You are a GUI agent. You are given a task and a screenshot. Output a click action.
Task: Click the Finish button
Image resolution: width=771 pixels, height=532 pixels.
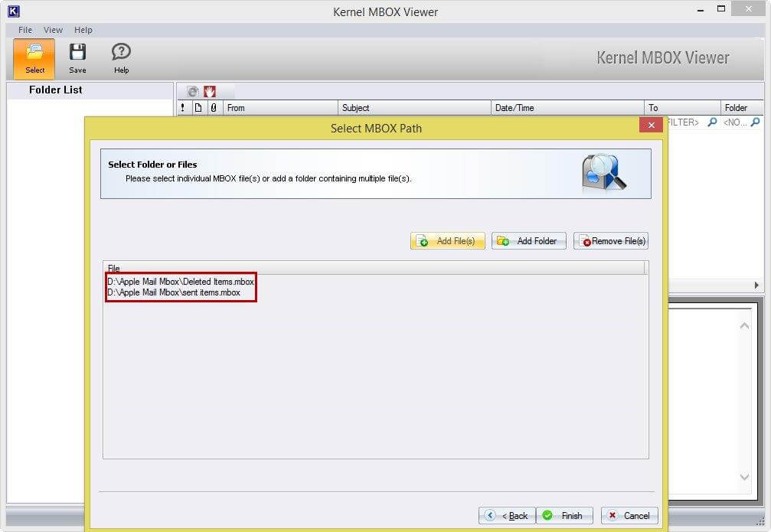564,515
